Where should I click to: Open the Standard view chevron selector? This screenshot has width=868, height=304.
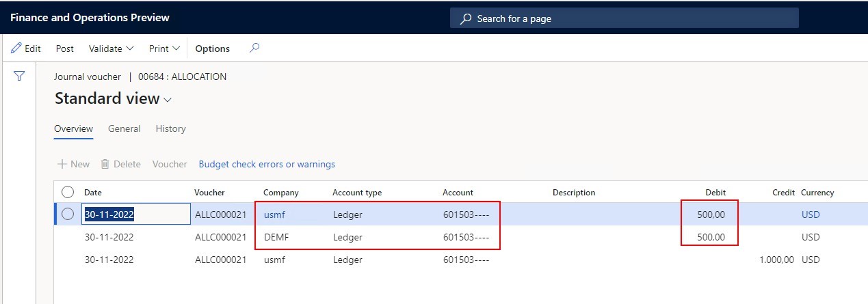[168, 100]
